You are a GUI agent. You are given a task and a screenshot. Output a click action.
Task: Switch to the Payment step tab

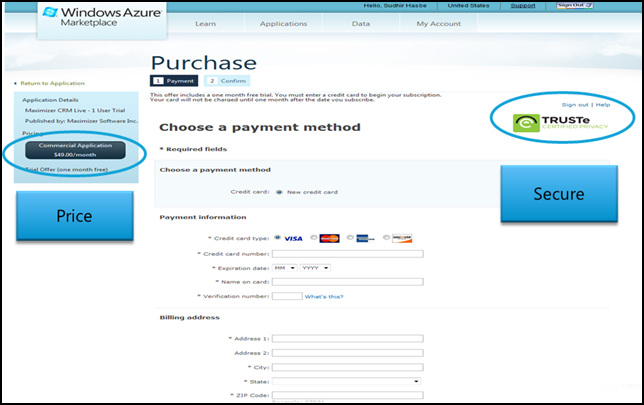[174, 81]
